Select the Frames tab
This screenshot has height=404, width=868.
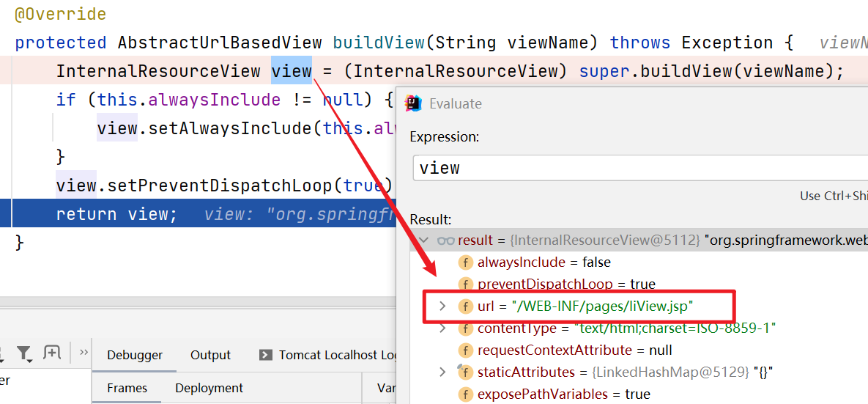pyautogui.click(x=127, y=388)
